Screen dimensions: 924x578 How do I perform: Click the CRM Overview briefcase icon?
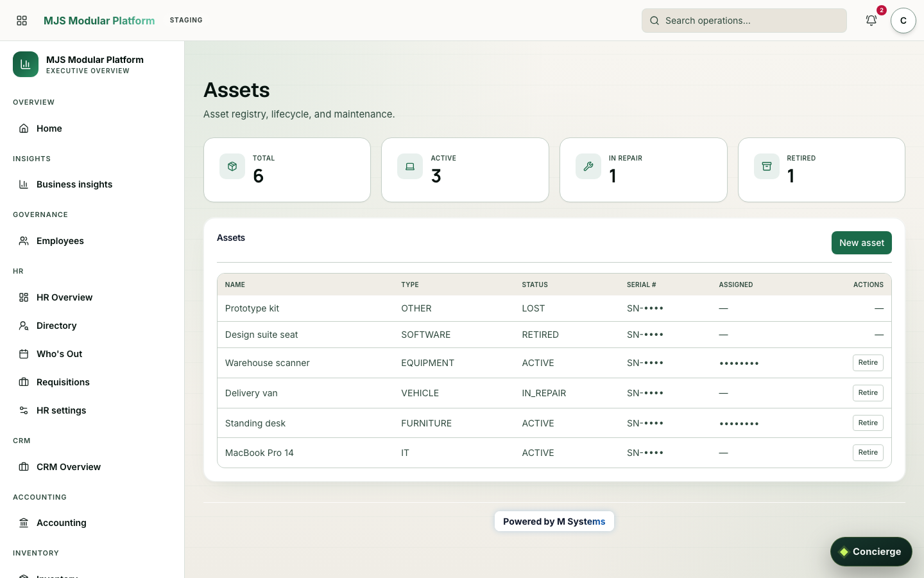tap(24, 467)
